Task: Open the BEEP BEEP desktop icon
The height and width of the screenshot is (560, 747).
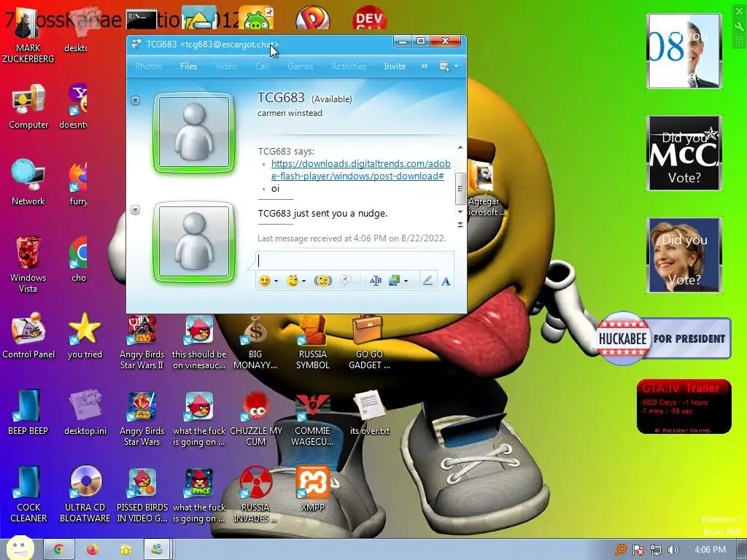Action: pyautogui.click(x=28, y=413)
